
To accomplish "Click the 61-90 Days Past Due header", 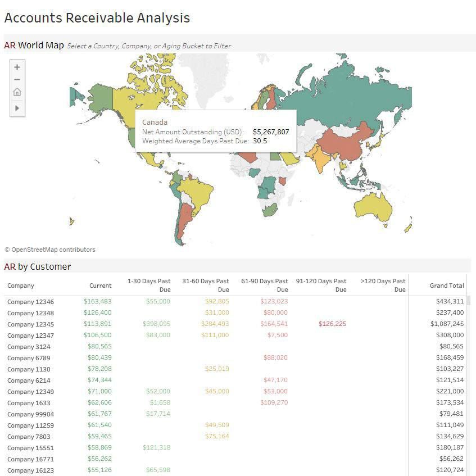I will (x=264, y=285).
